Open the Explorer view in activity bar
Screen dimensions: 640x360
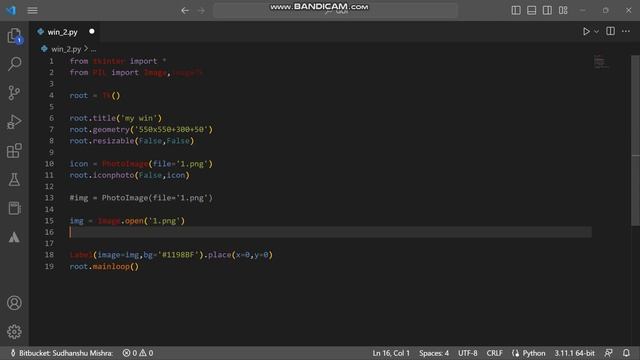coord(14,36)
